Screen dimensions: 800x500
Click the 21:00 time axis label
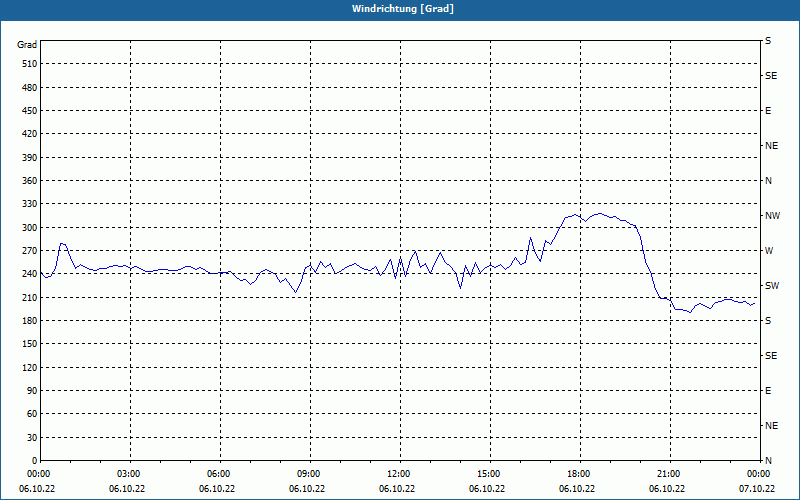click(x=670, y=474)
